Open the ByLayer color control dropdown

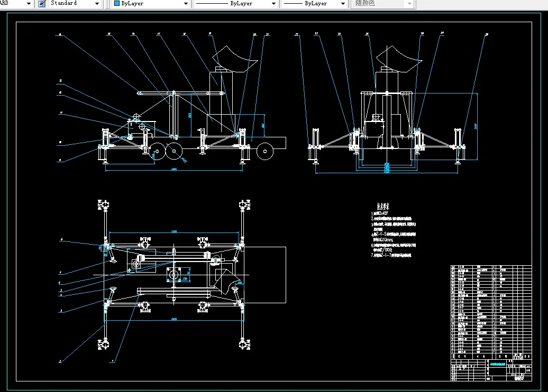point(186,4)
